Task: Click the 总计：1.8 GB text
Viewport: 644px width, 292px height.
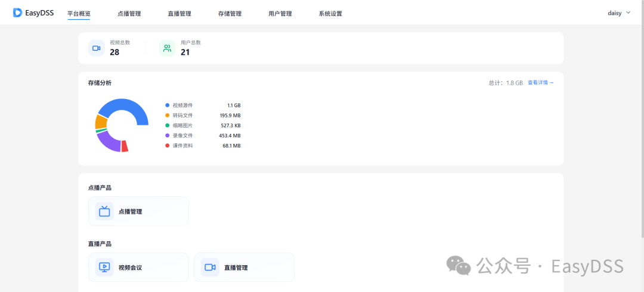Action: [506, 82]
